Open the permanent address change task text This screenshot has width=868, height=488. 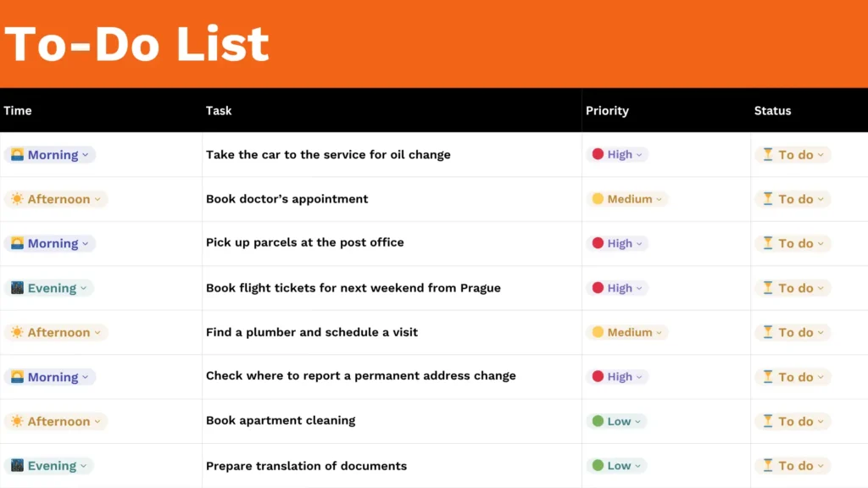(360, 375)
